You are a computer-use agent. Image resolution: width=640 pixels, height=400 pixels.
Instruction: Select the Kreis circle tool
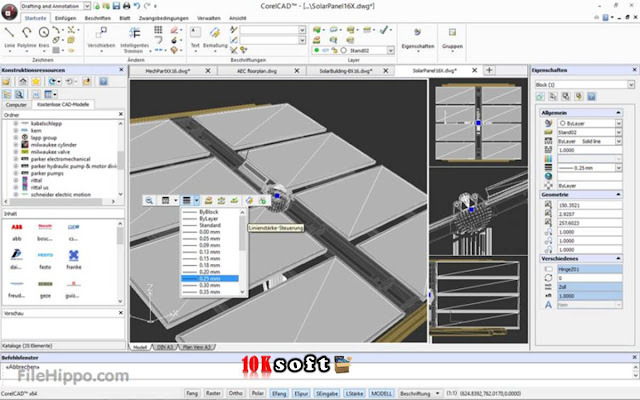click(44, 37)
